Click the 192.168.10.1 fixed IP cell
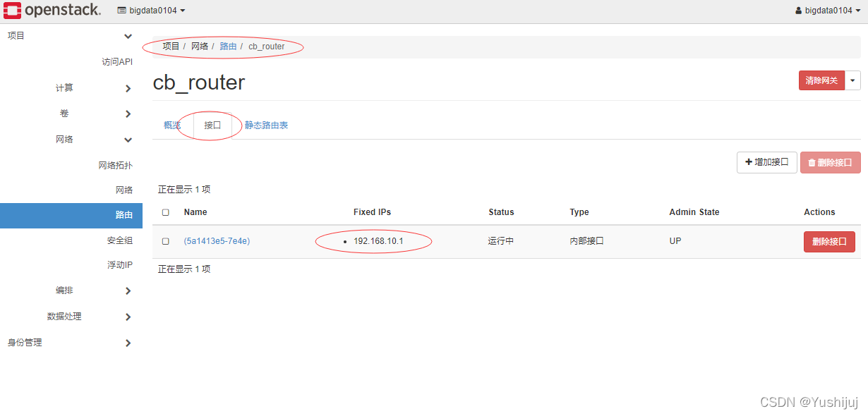 (378, 241)
